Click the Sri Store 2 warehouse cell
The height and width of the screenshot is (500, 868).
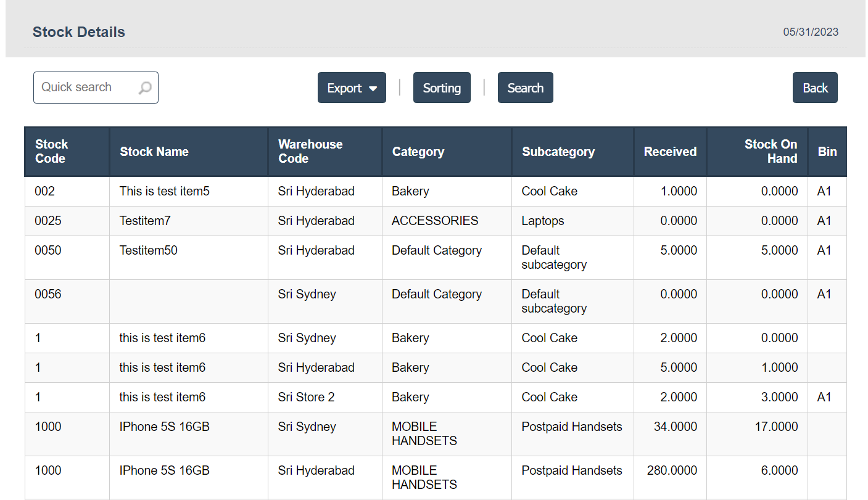coord(307,398)
